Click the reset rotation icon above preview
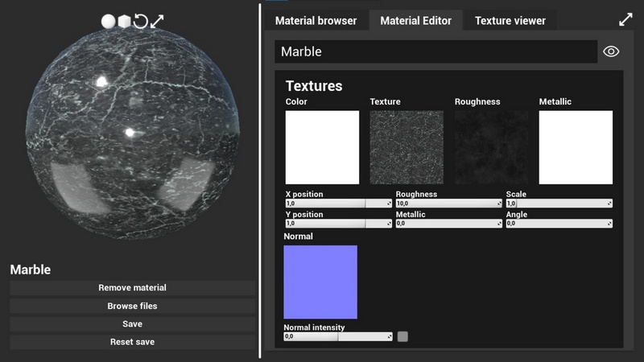 tap(140, 21)
